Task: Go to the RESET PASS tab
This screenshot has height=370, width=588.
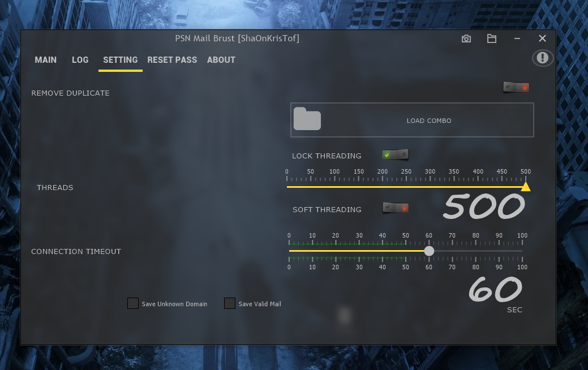Action: pyautogui.click(x=172, y=60)
